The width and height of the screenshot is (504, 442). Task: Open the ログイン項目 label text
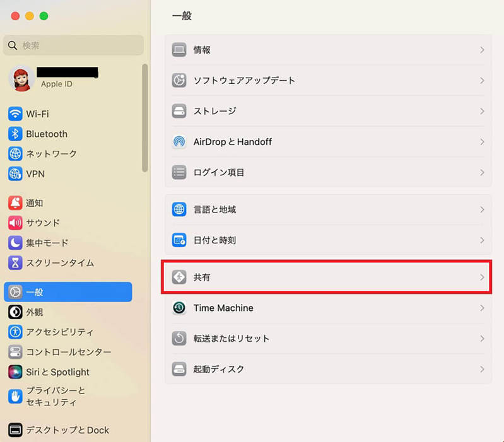(219, 173)
